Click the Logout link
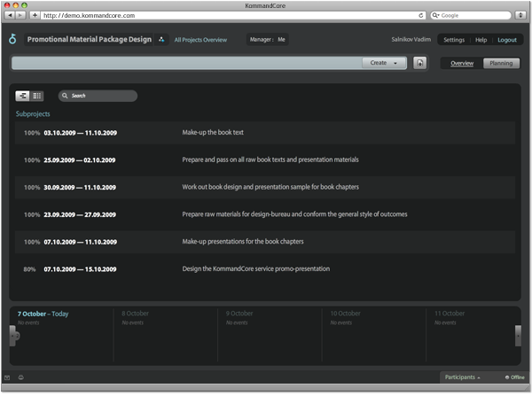The width and height of the screenshot is (532, 396). click(x=507, y=40)
